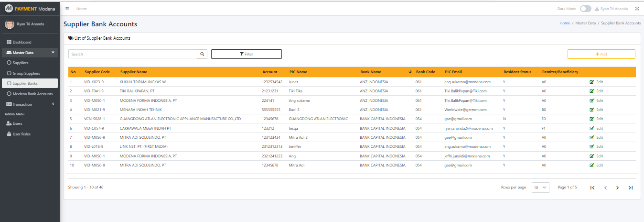Click the hamburger menu icon in header
644x222 pixels.
(67, 9)
